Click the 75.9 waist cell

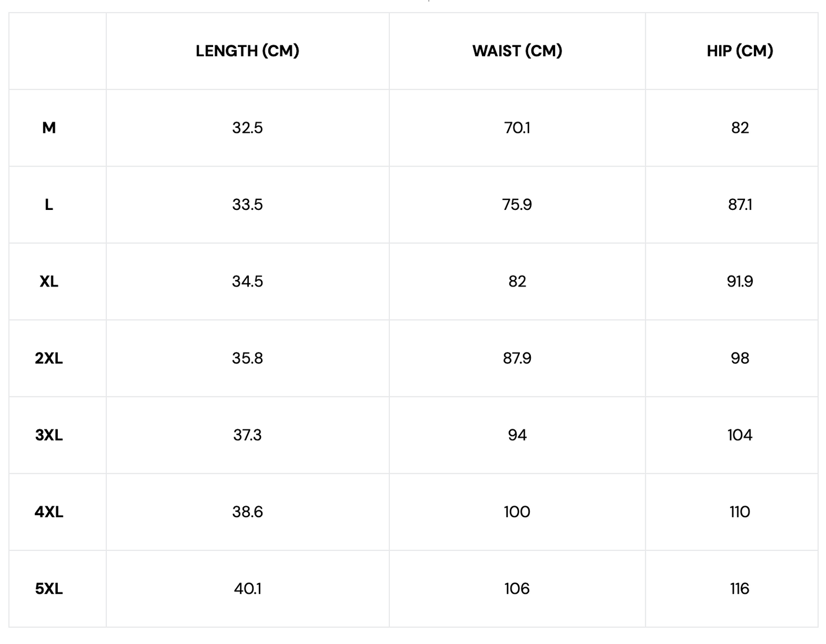pos(517,205)
